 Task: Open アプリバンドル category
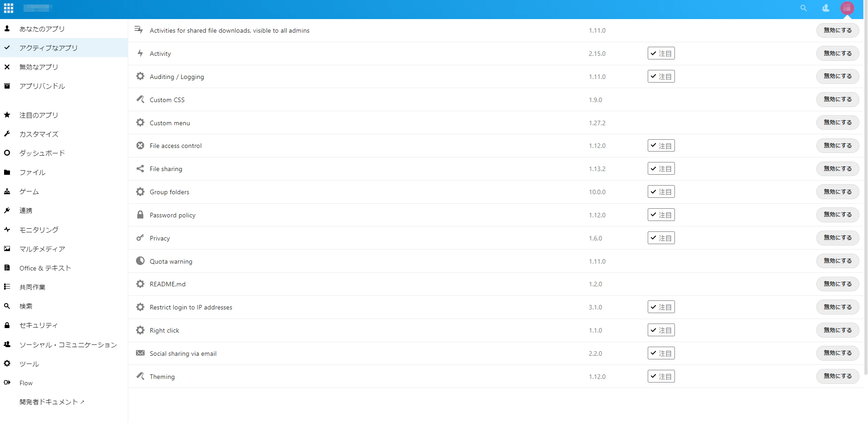coord(64,86)
